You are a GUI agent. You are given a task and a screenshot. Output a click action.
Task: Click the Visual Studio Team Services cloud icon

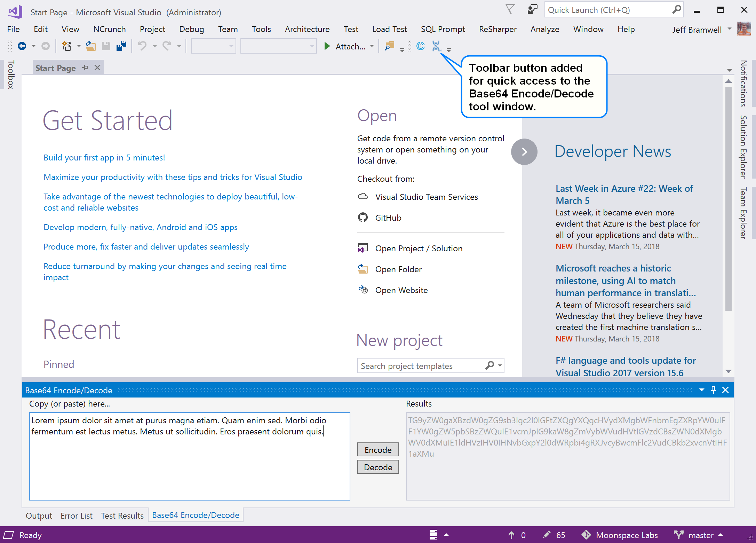pyautogui.click(x=363, y=197)
